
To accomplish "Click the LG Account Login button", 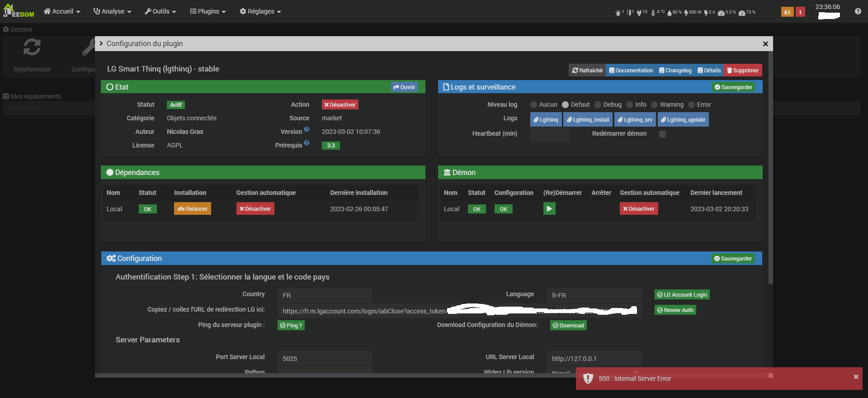I will click(682, 294).
